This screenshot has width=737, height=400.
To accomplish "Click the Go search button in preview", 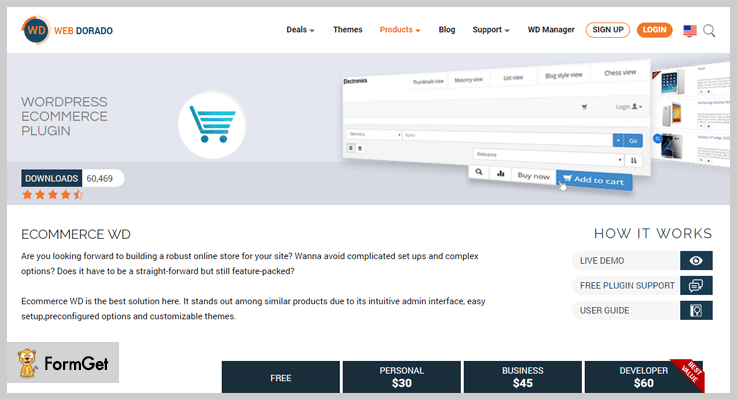I will tap(633, 141).
